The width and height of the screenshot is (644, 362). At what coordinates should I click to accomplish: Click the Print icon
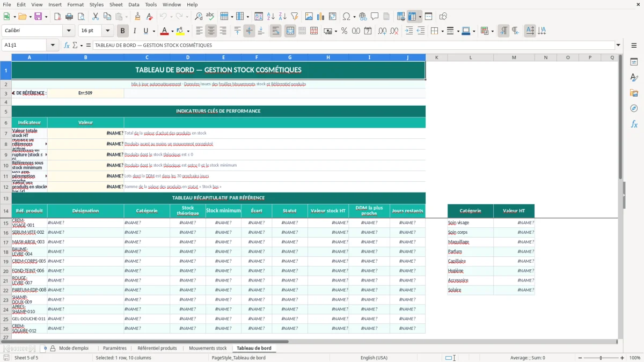coord(69,17)
